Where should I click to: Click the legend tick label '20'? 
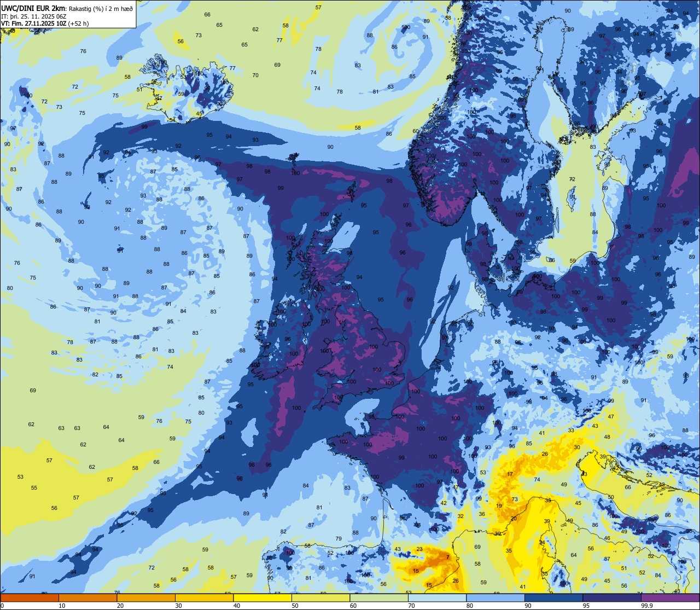coord(120,606)
